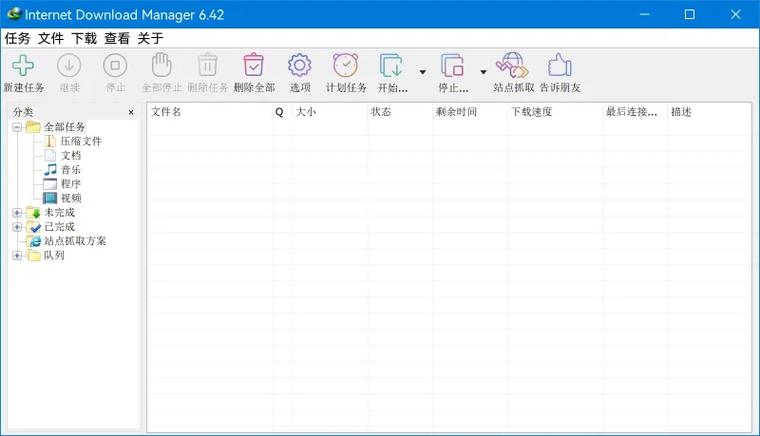Click the 停止 stop icon
Viewport: 760px width, 436px height.
pos(115,65)
